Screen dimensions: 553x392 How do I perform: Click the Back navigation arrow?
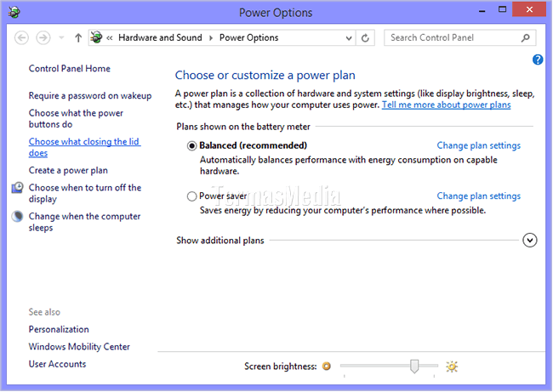22,37
